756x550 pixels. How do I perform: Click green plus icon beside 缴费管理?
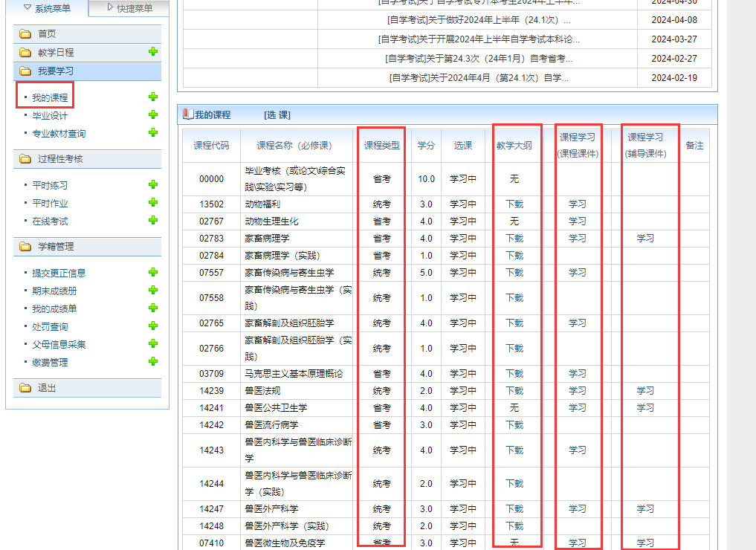[153, 362]
